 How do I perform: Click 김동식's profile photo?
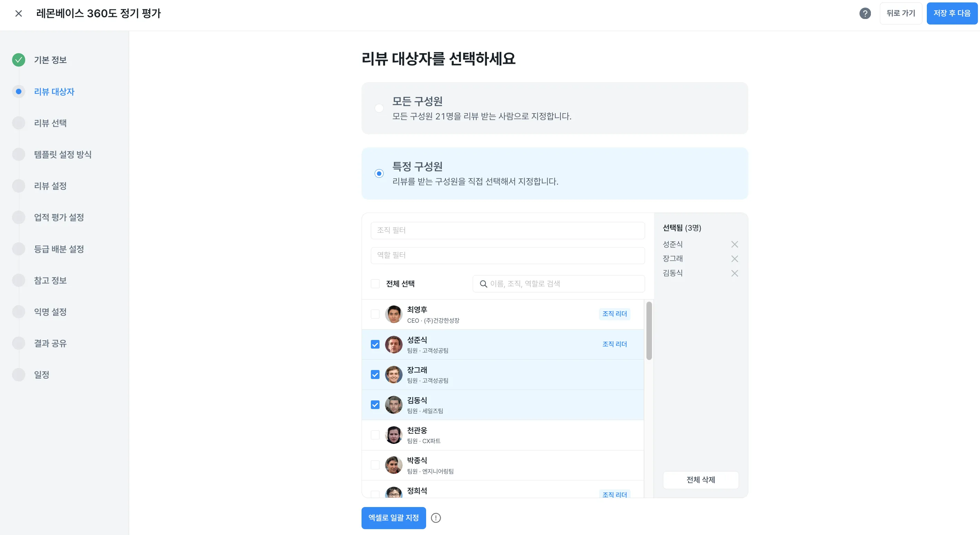[393, 405]
